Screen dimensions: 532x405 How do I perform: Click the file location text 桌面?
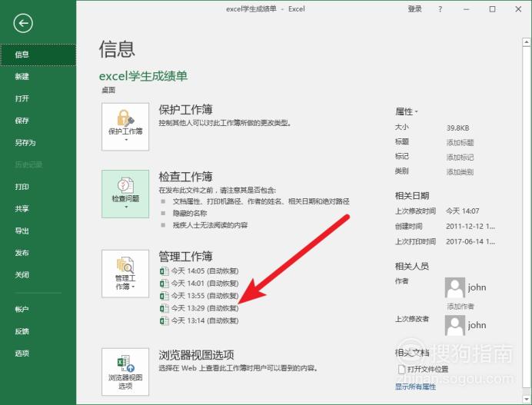tap(108, 90)
